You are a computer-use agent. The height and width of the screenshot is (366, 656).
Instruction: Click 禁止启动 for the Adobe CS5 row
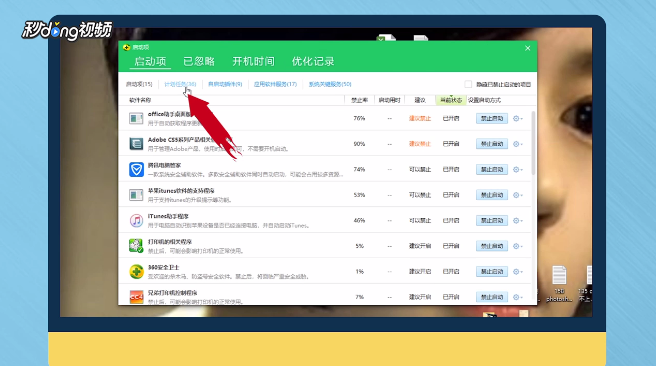[x=492, y=144]
